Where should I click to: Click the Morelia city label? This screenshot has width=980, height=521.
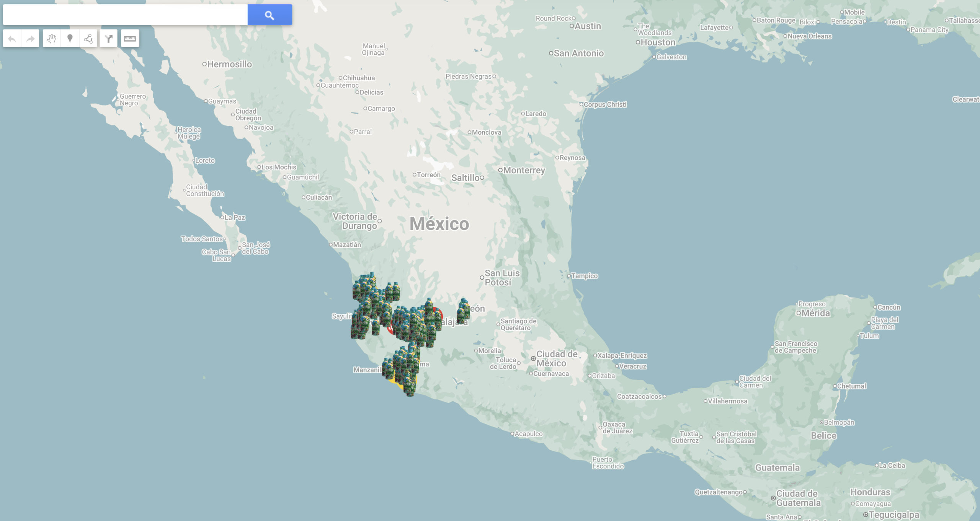490,351
